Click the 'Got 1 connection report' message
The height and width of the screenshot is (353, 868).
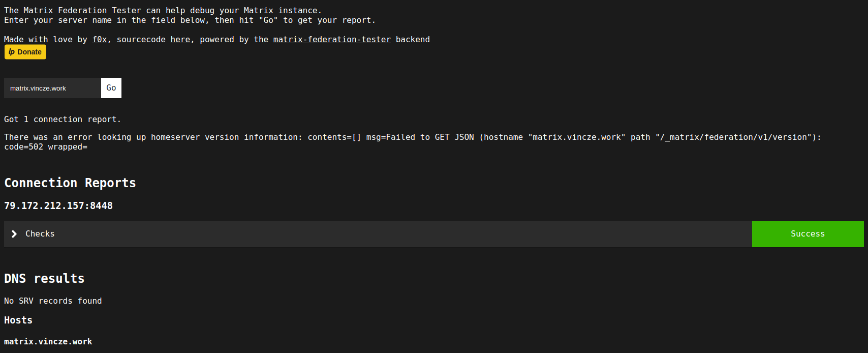point(63,120)
